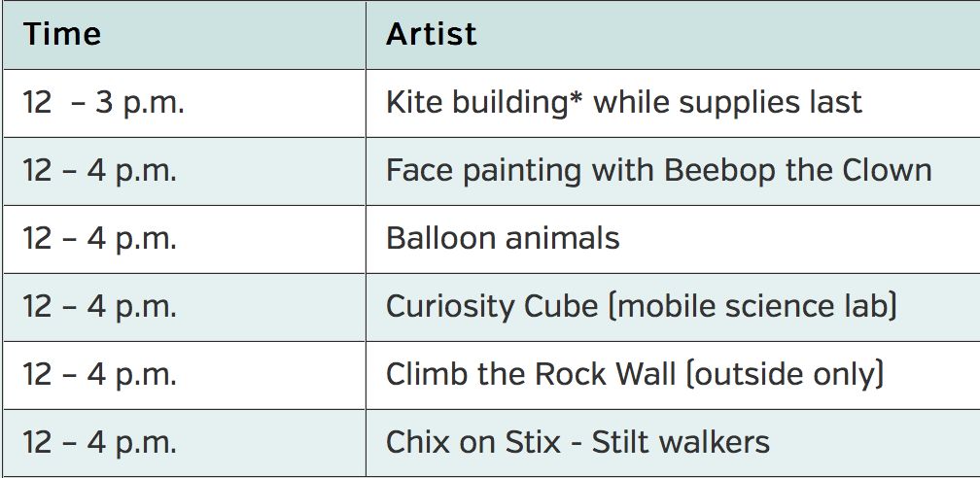Screen dimensions: 980x478
Task: Click the words Stilt walkers
Action: [681, 442]
